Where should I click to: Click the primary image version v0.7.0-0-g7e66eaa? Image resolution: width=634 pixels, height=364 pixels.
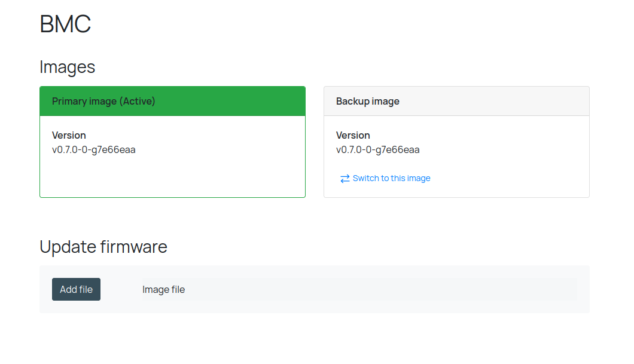(x=94, y=150)
